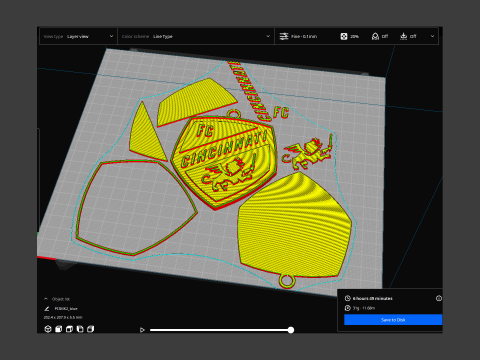
Task: Switch to the top view cube icon
Action: [69, 329]
